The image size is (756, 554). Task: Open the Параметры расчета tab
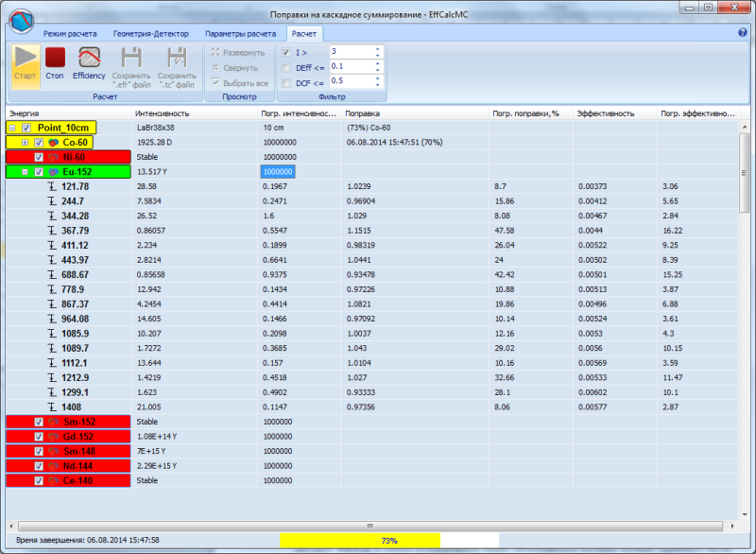coord(242,33)
